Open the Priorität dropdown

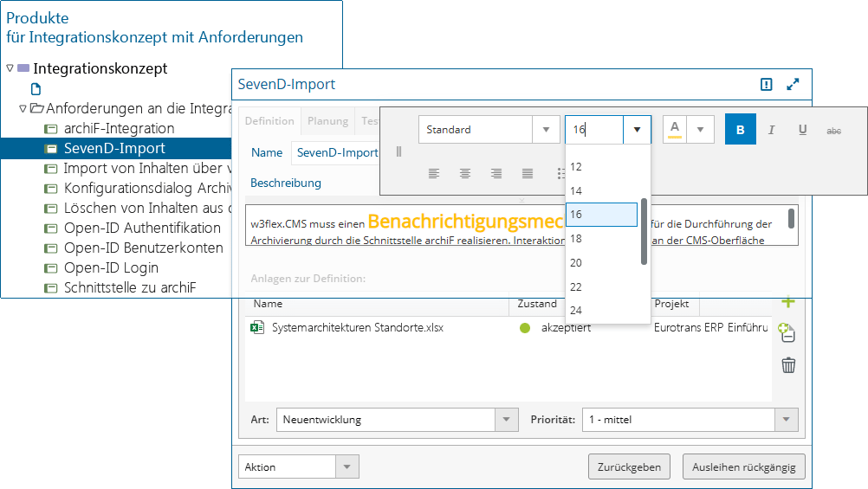pyautogui.click(x=786, y=420)
